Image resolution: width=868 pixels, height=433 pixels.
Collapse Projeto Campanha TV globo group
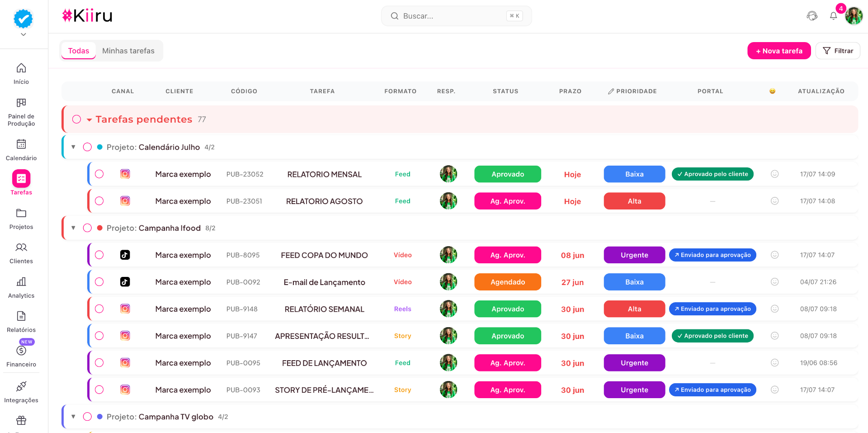point(73,417)
